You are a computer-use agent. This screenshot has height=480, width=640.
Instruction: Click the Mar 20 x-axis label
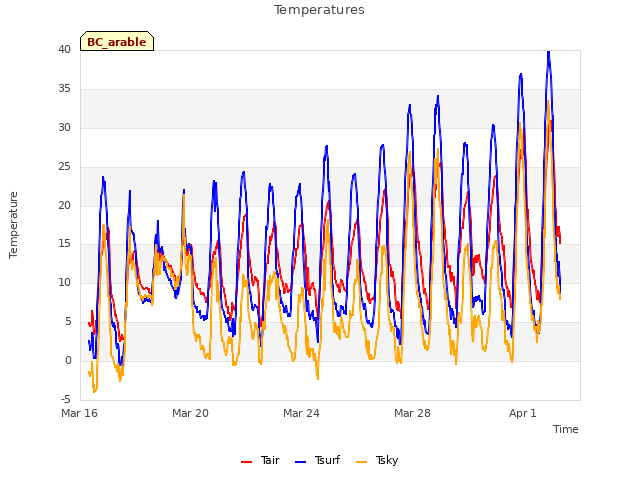190,413
